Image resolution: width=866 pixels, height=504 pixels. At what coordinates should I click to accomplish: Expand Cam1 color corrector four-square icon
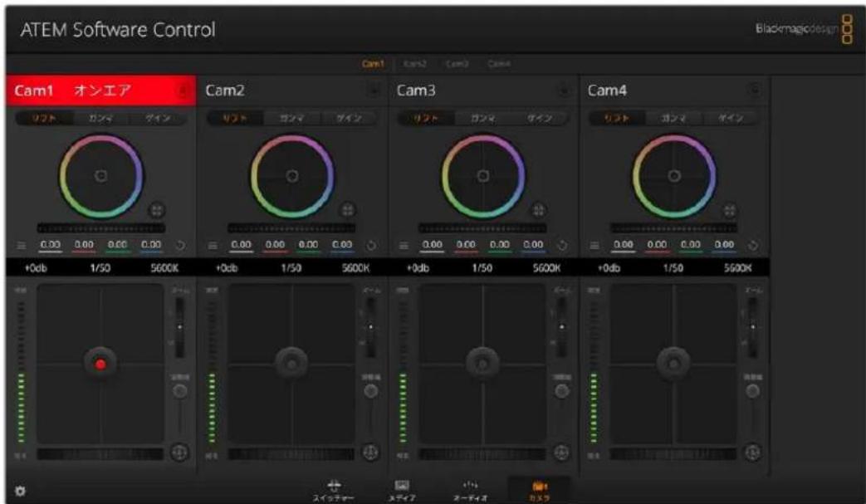157,210
